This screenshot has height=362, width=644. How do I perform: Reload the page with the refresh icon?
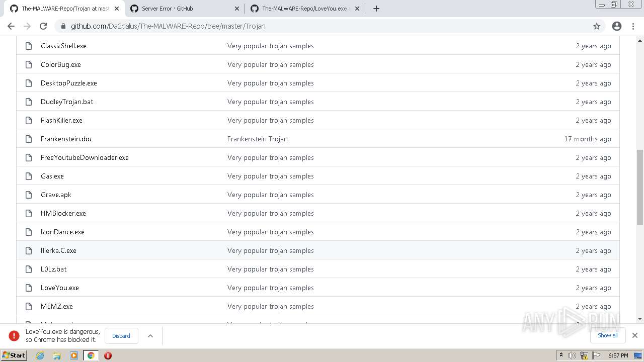pyautogui.click(x=43, y=26)
